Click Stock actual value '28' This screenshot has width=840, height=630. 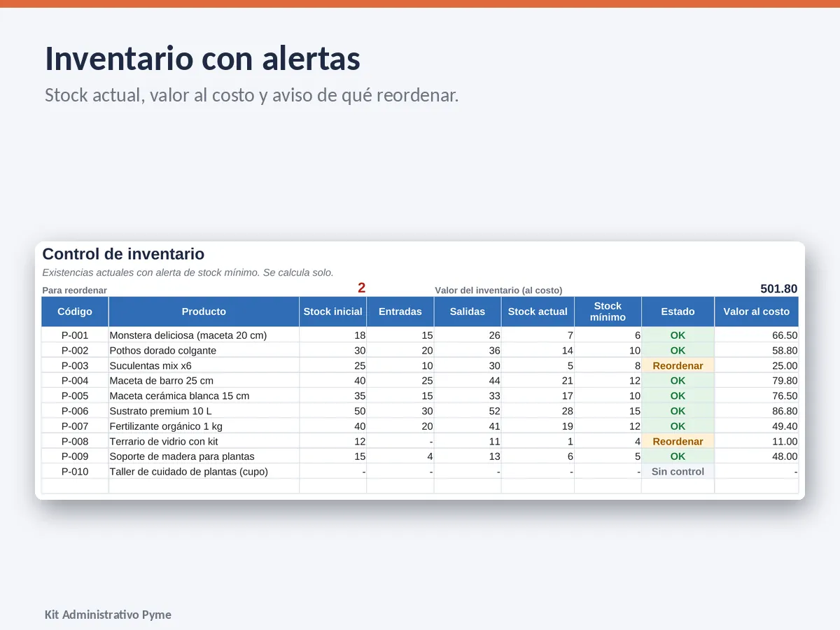coord(567,411)
